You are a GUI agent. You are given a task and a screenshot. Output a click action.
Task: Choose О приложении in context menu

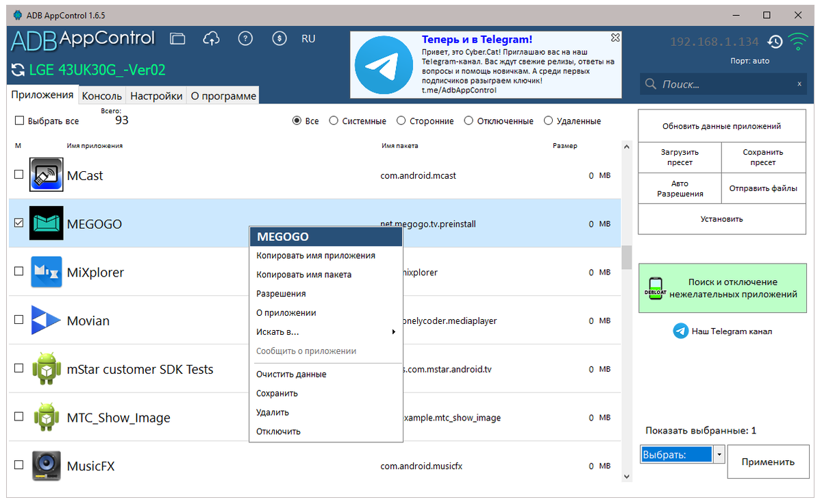coord(326,313)
